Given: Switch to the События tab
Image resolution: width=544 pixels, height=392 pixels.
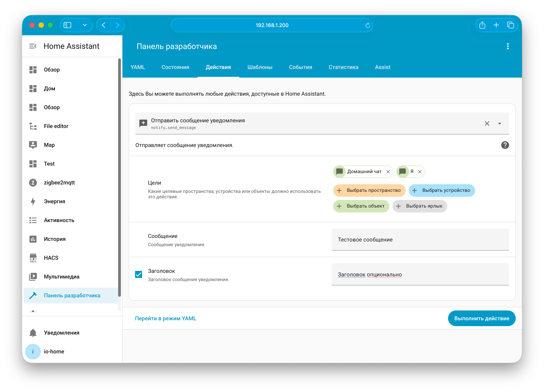Looking at the screenshot, I should tap(300, 67).
